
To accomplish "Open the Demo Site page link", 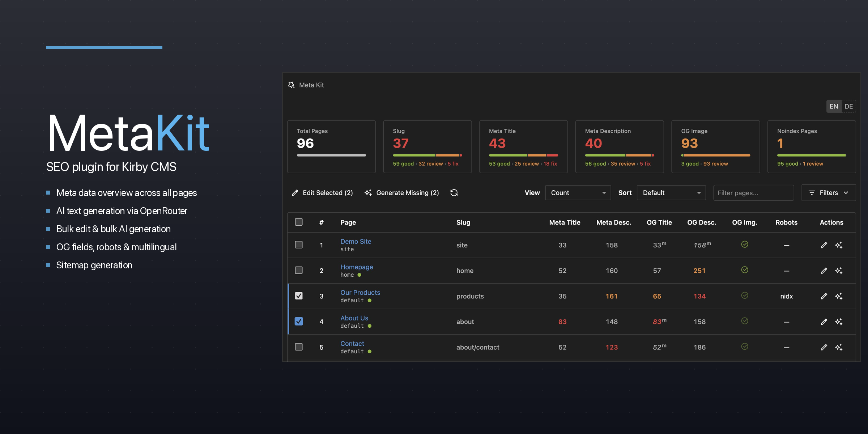I will [356, 241].
